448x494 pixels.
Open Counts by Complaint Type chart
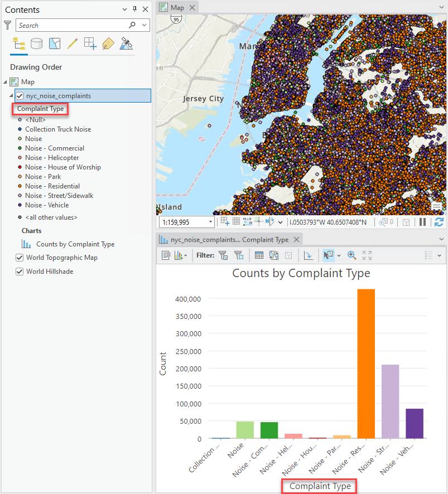[75, 244]
